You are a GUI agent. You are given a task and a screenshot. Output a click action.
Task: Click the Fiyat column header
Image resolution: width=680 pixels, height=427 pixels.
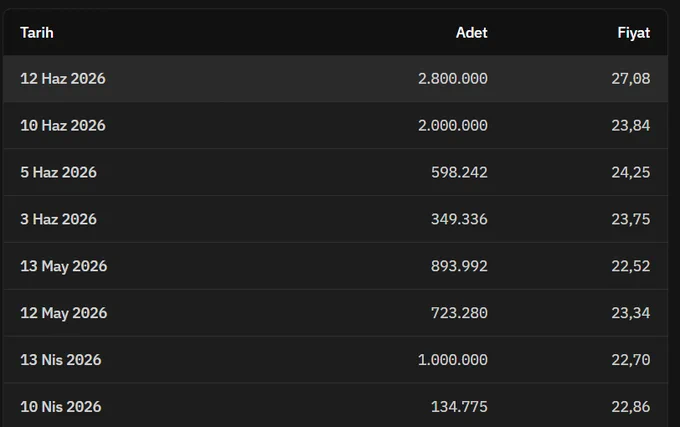(634, 33)
